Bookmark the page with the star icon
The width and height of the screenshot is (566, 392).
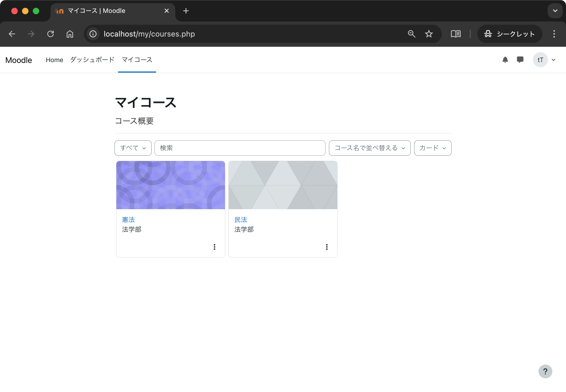[429, 34]
